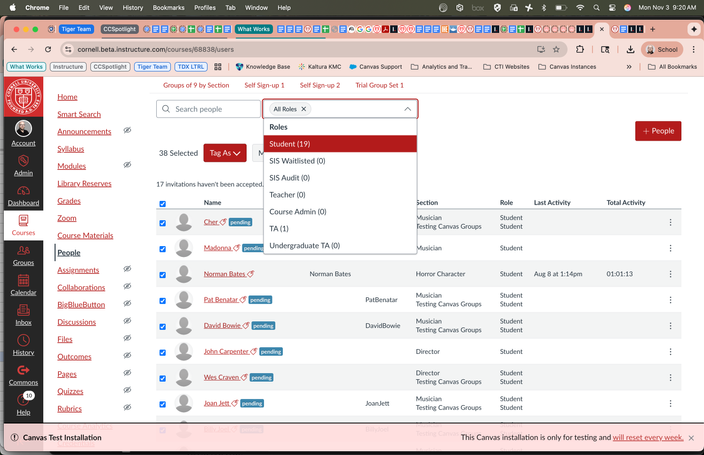This screenshot has width=704, height=455.
Task: Uncheck the checkbox for Pat Benatar
Action: 163,300
